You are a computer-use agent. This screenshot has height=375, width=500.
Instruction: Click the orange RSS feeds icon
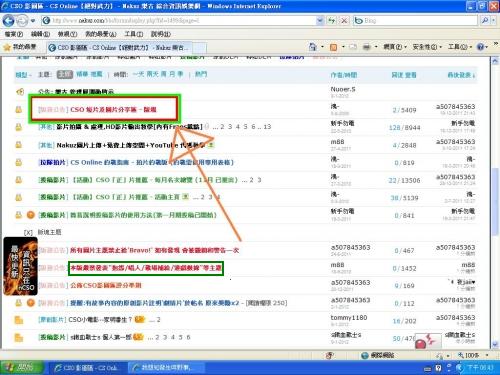(x=333, y=47)
